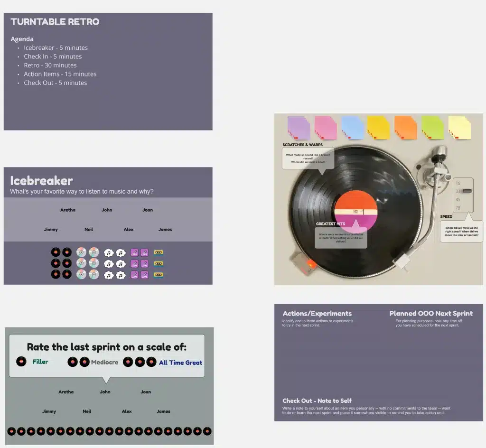
Task: Click the All Time Great rating label
Action: (x=180, y=363)
